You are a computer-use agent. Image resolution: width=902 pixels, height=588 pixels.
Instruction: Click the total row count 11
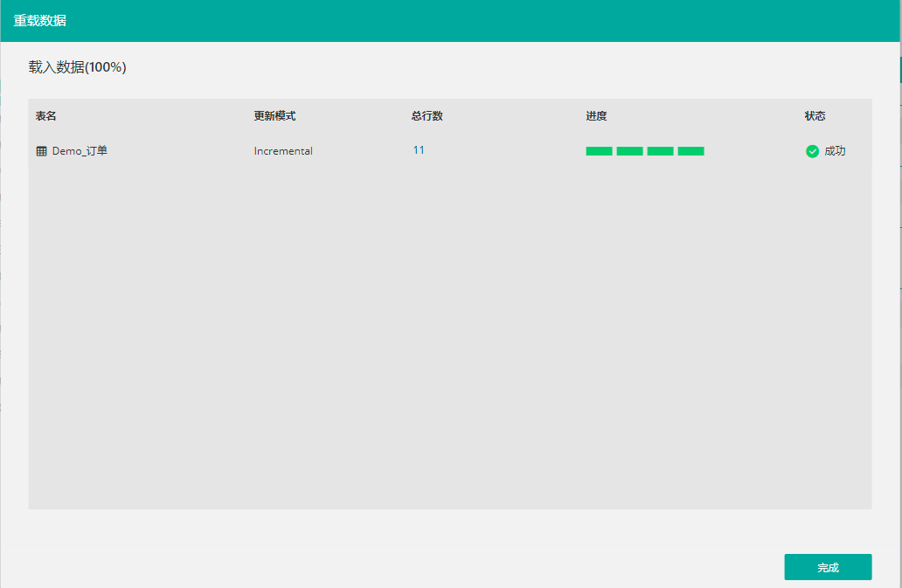coord(419,150)
